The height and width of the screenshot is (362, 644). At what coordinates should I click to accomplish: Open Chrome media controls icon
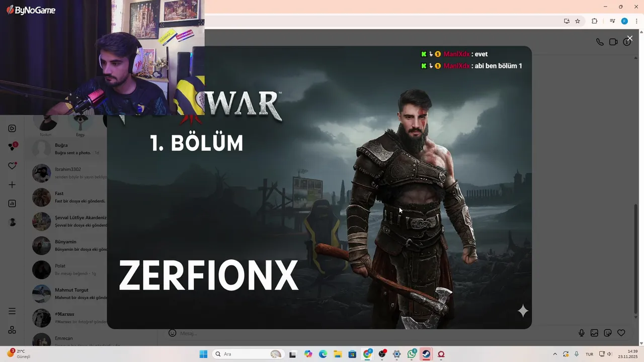pos(612,21)
